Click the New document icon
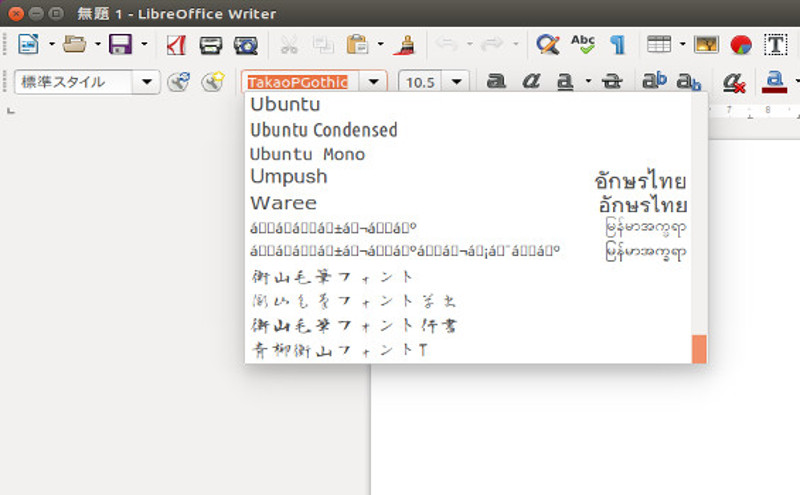This screenshot has width=800, height=495. [x=29, y=44]
